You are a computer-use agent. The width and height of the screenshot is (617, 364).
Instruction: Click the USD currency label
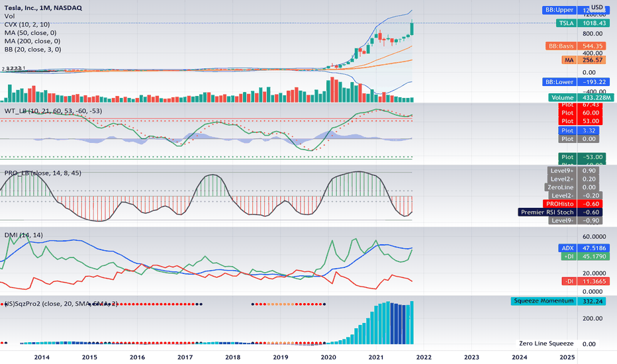(x=597, y=7)
